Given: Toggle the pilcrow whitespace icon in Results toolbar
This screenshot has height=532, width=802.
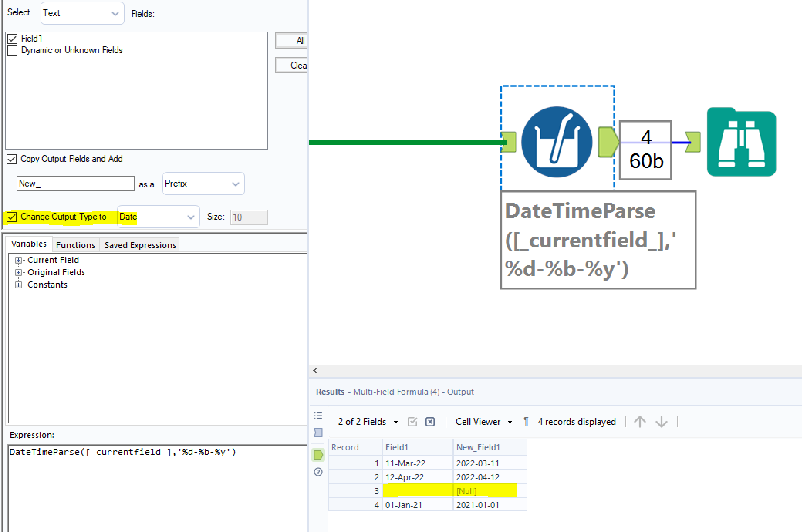Looking at the screenshot, I should [525, 421].
